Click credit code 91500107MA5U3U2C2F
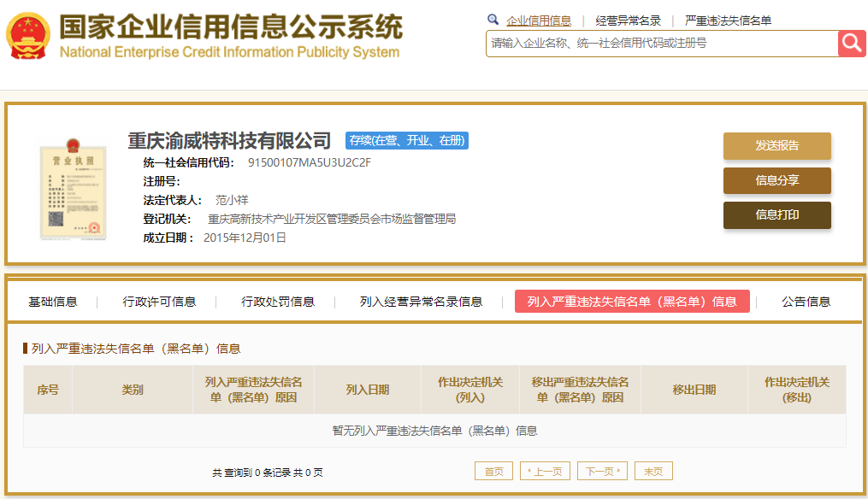868x499 pixels. (x=310, y=162)
